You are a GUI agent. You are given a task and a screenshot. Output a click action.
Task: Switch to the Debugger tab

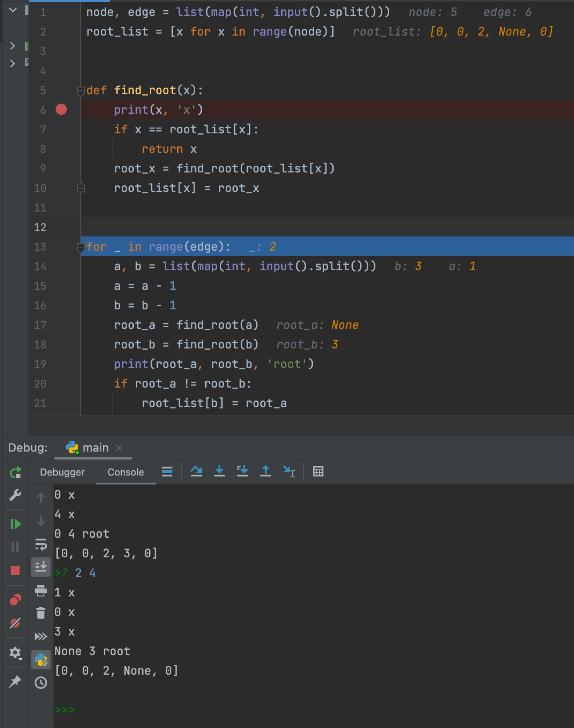[62, 472]
